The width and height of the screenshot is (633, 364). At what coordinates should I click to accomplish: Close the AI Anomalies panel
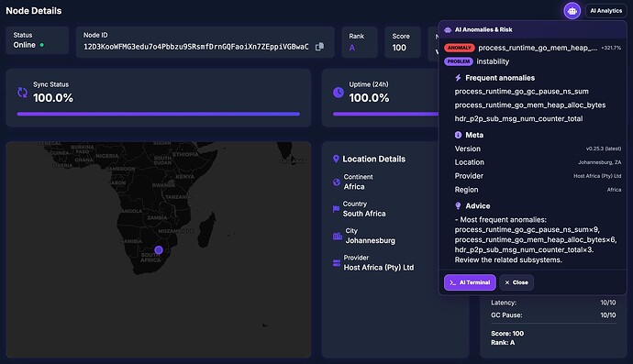coord(516,282)
